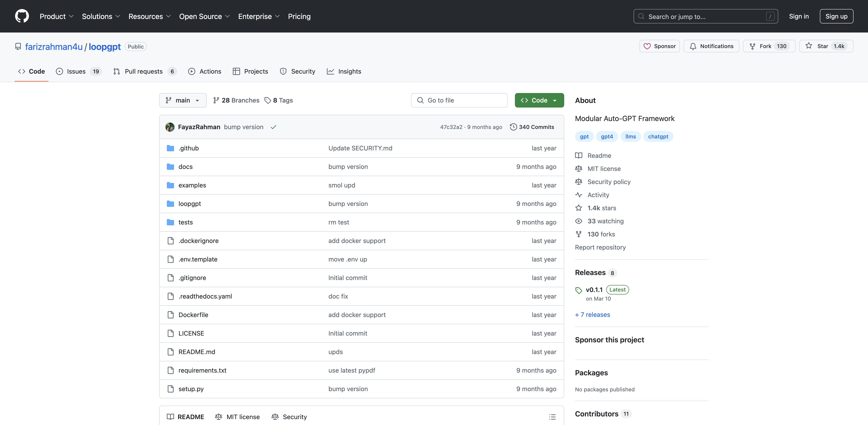This screenshot has height=425, width=868.
Task: Click the green commit status checkmark
Action: (273, 127)
